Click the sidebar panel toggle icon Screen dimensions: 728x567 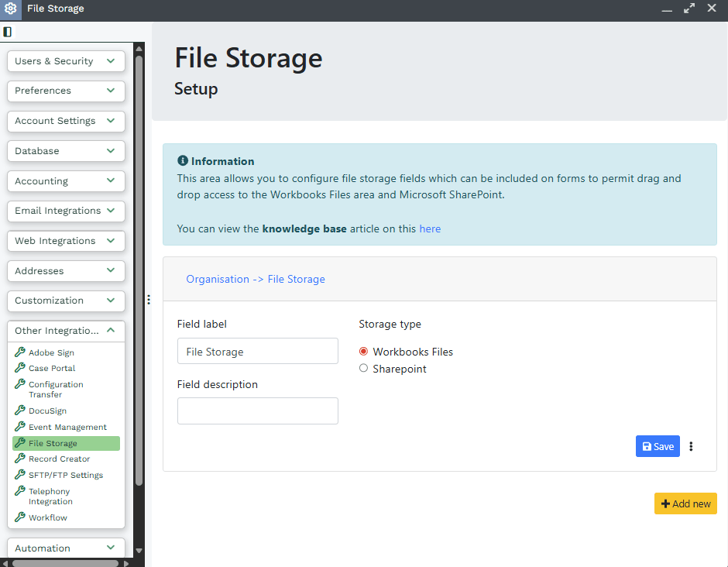8,32
